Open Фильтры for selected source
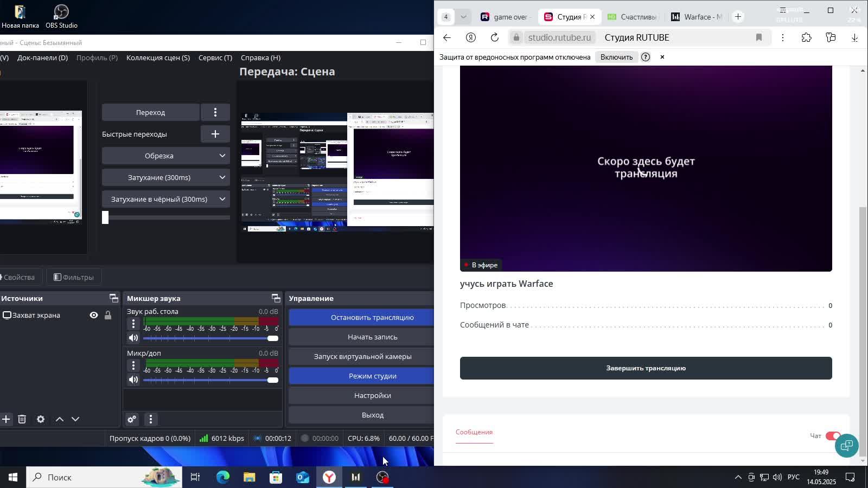Image resolution: width=868 pixels, height=488 pixels. click(74, 277)
